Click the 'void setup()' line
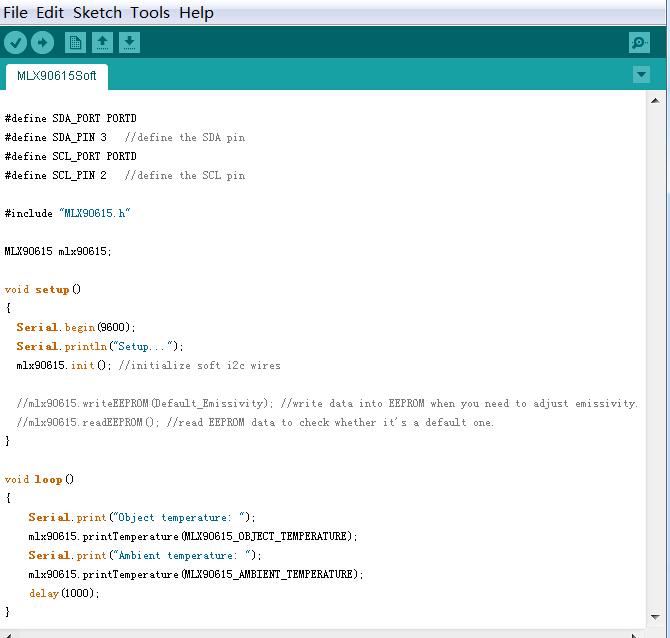 coord(43,289)
